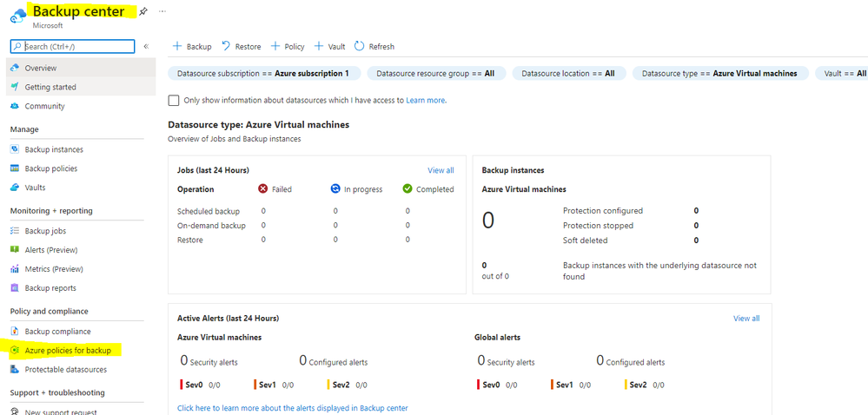Click the Restore toolbar button

click(x=242, y=47)
